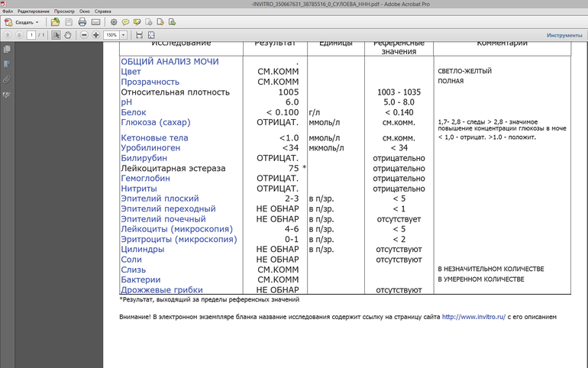Zoom in with plus button
Screen dimensions: 588x368
(96, 35)
